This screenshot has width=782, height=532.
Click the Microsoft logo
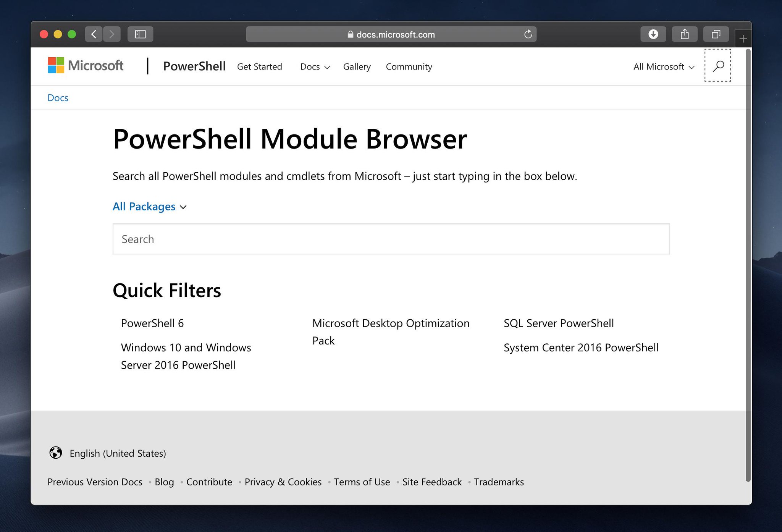click(86, 66)
